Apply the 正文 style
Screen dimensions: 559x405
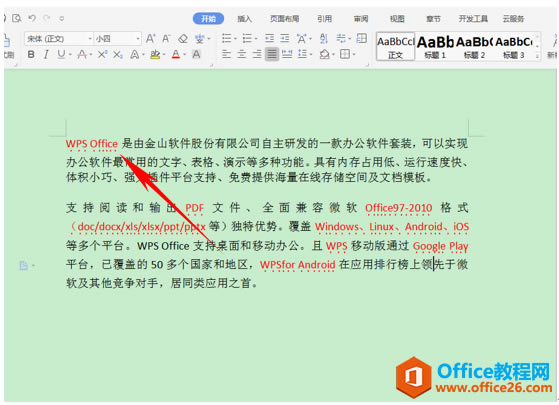click(x=395, y=46)
